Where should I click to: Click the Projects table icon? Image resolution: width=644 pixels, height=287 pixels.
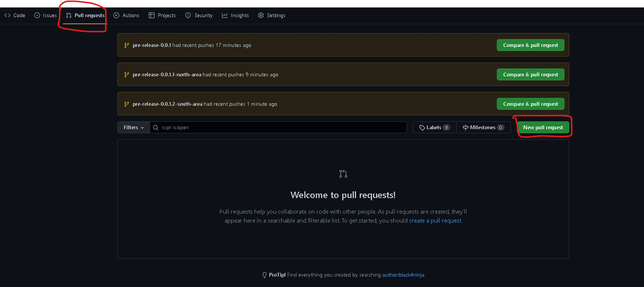[152, 15]
